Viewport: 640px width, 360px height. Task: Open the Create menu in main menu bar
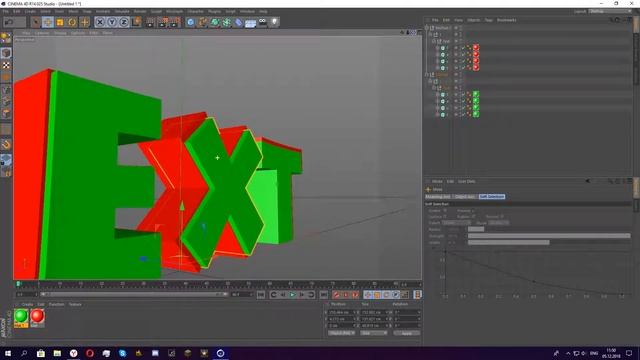tap(30, 11)
